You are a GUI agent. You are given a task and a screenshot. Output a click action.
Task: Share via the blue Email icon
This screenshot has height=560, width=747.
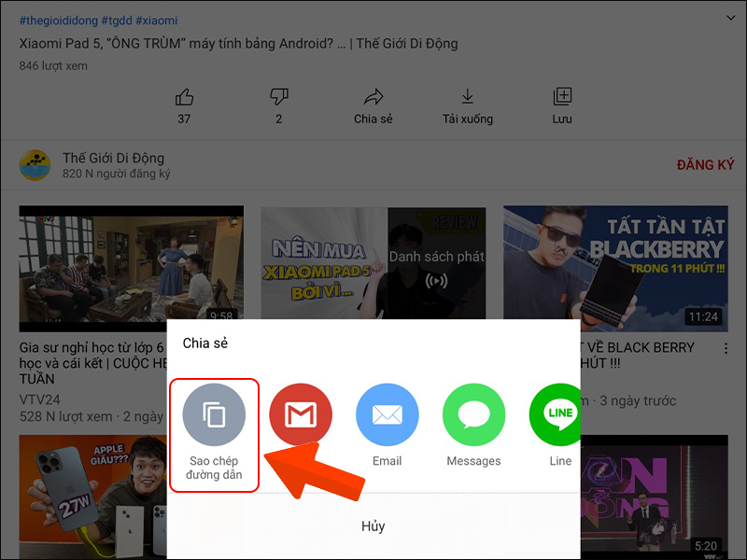point(388,414)
